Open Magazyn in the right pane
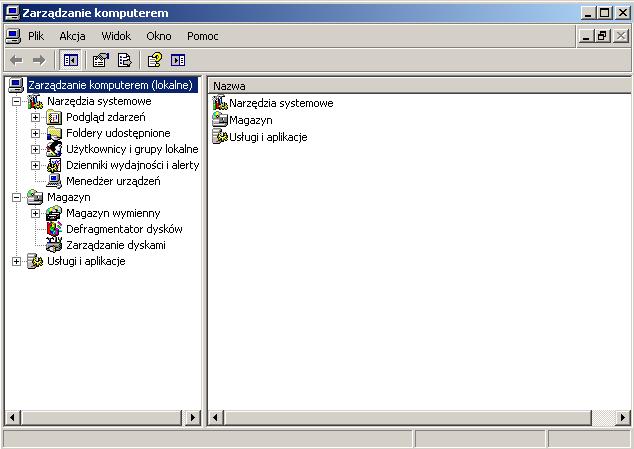The height and width of the screenshot is (449, 634). pyautogui.click(x=250, y=120)
